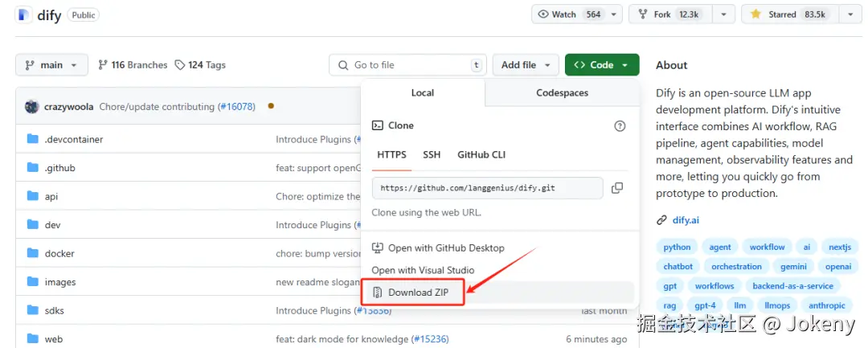
Task: Expand the Fork options dropdown arrow
Action: coord(724,14)
